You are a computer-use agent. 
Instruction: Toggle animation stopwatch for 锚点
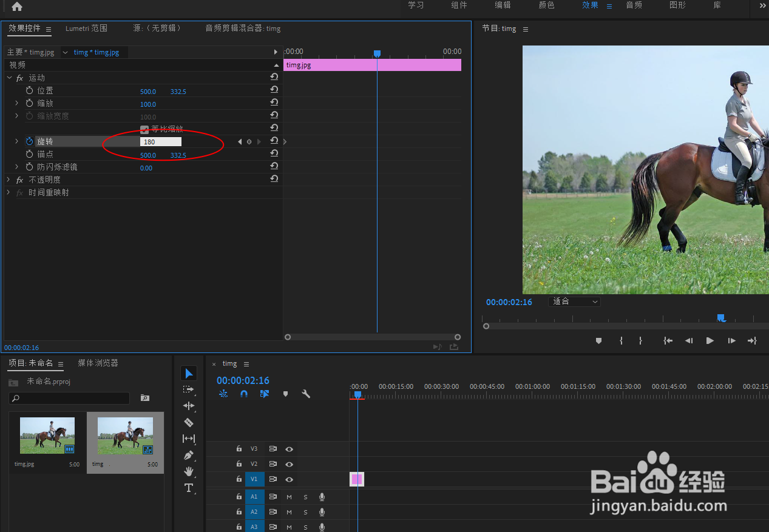click(30, 154)
